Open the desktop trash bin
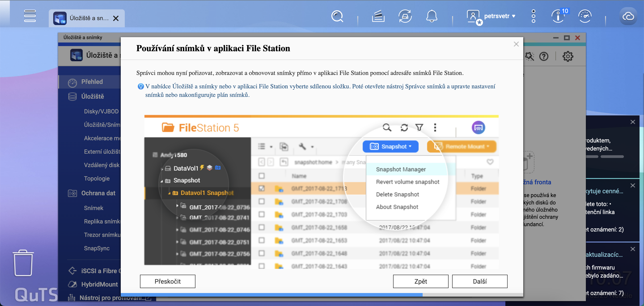 click(x=23, y=263)
